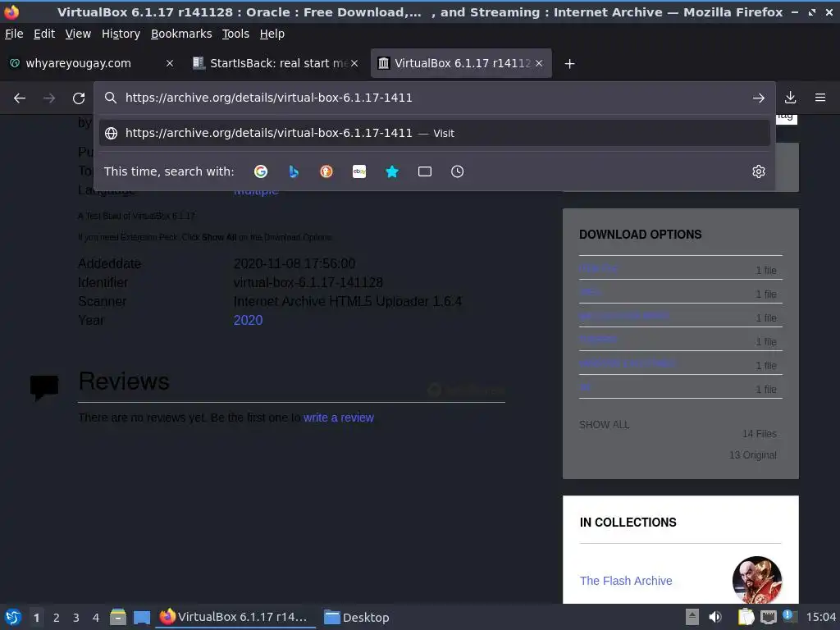Click the forward navigation arrow
Screen dimensions: 840x630
pos(49,98)
